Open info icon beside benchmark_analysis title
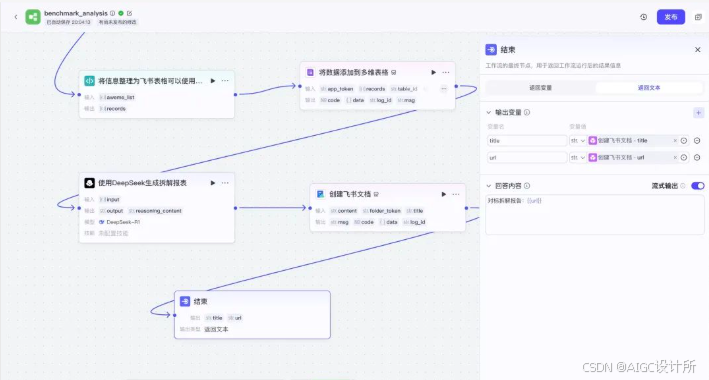709x380 pixels. click(112, 13)
